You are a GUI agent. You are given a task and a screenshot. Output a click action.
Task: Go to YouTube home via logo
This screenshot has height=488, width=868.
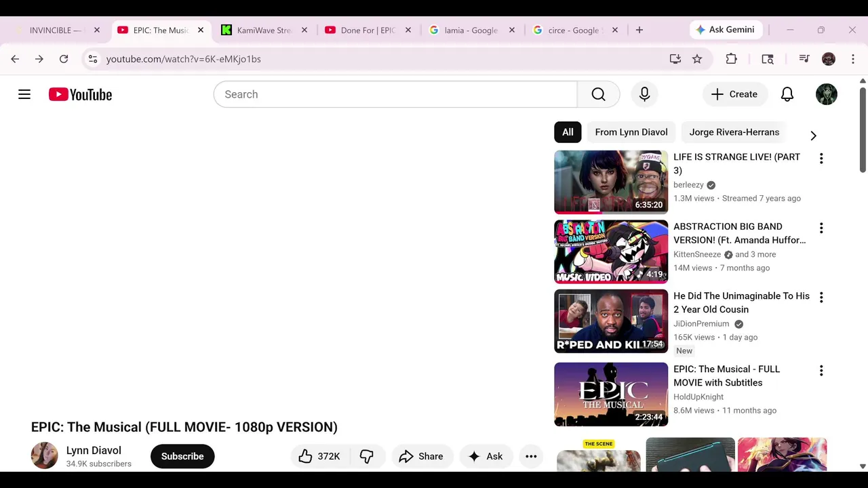(x=80, y=94)
